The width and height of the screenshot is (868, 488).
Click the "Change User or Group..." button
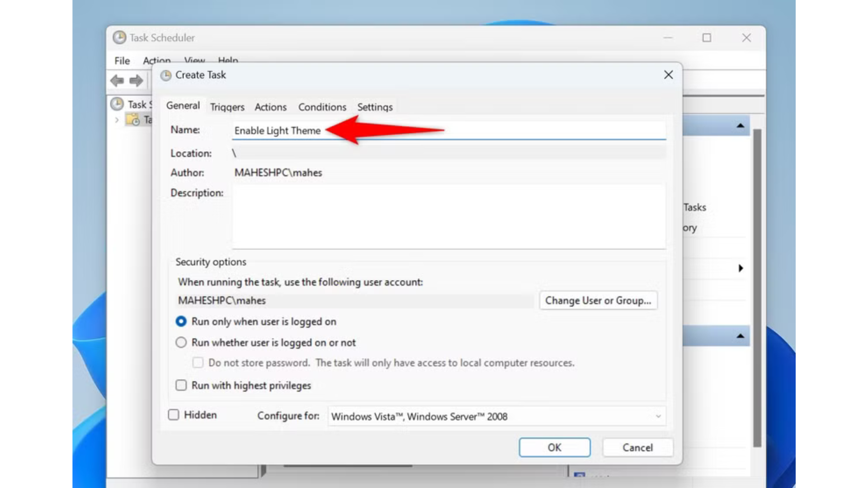[x=598, y=300]
